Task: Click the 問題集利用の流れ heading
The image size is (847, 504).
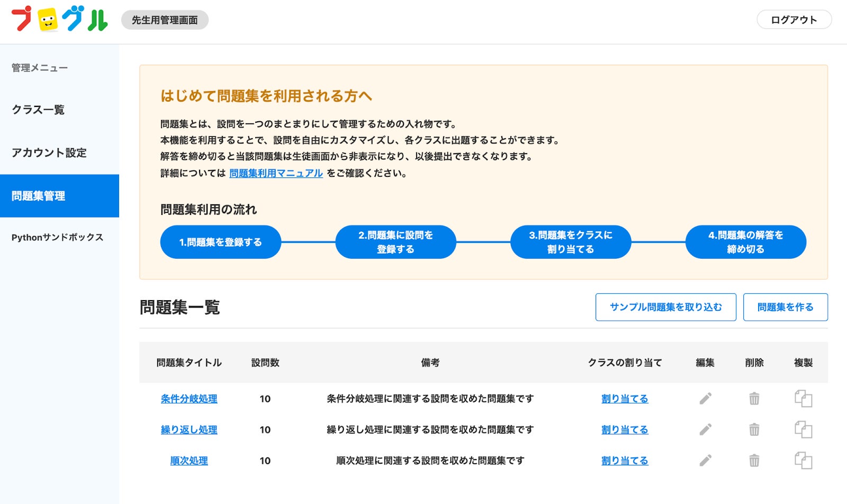Action: (209, 210)
